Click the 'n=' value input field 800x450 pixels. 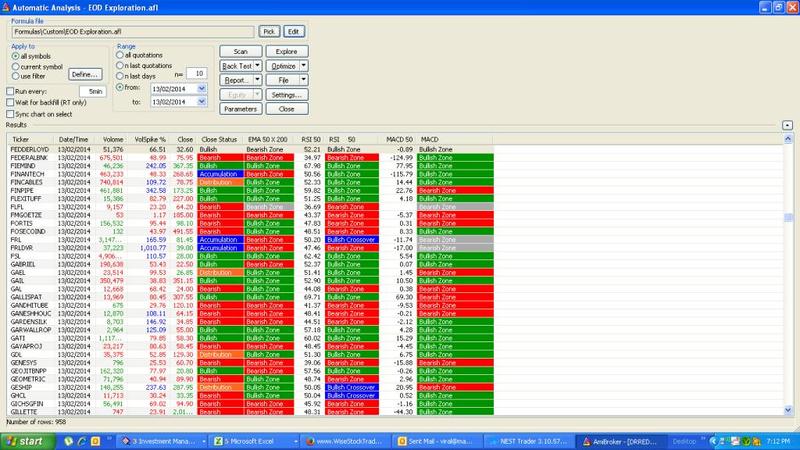197,73
